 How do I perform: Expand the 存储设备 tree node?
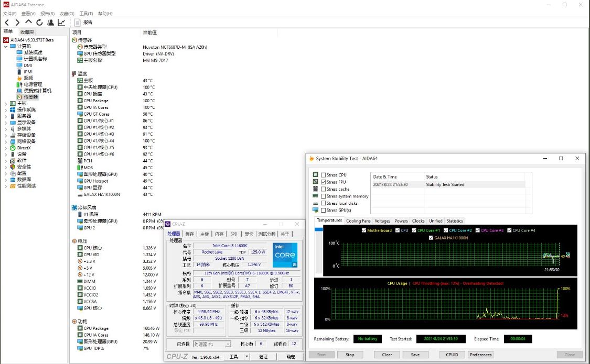6,136
